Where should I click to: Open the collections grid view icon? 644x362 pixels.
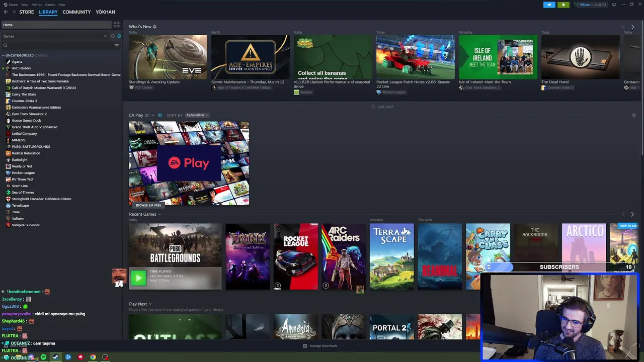tap(117, 25)
